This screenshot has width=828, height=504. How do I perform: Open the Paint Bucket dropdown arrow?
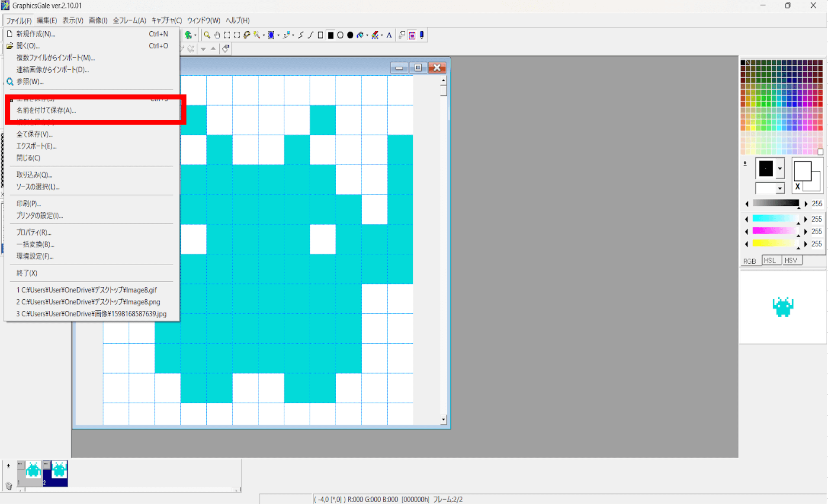(367, 35)
